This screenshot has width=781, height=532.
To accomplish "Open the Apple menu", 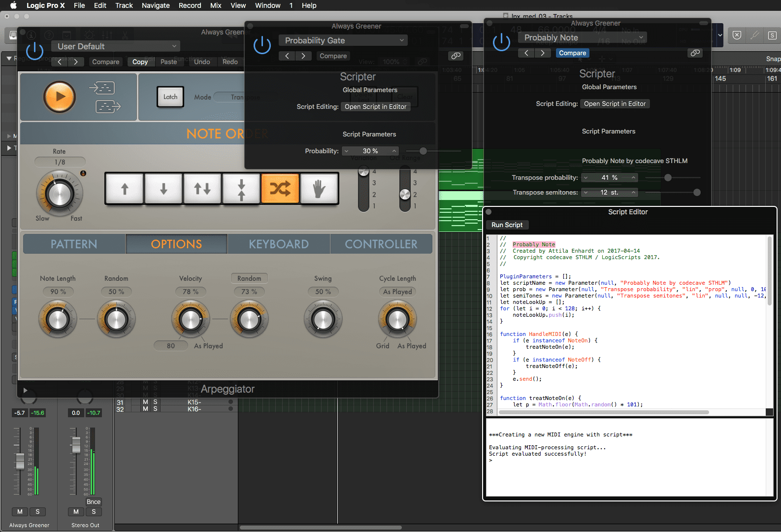I will [13, 5].
